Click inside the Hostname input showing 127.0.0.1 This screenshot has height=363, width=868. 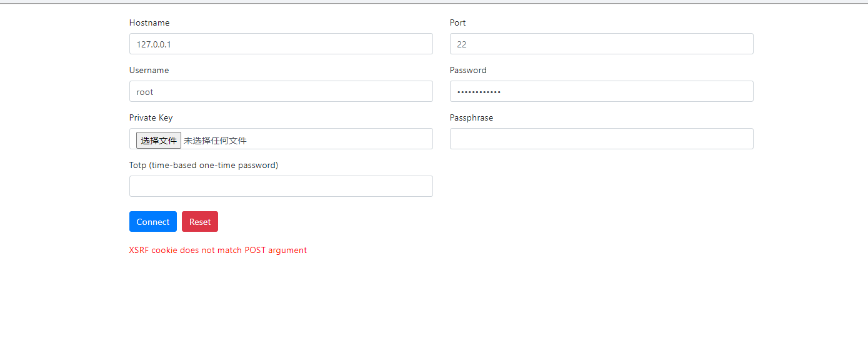point(281,44)
